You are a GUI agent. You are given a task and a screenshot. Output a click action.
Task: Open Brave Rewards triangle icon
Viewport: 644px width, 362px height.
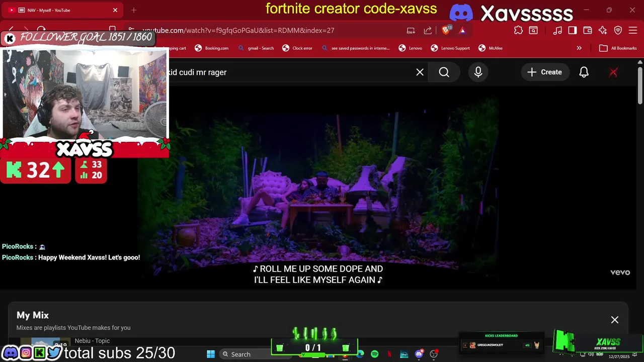click(x=462, y=30)
